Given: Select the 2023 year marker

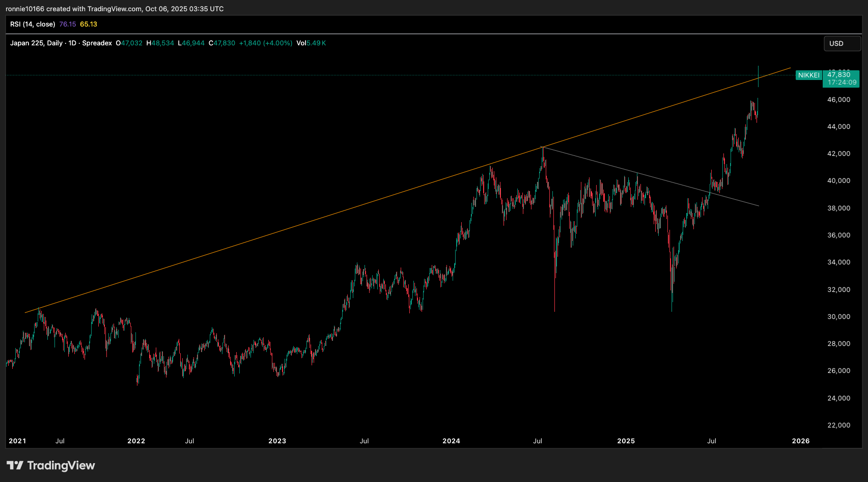Looking at the screenshot, I should (x=277, y=441).
